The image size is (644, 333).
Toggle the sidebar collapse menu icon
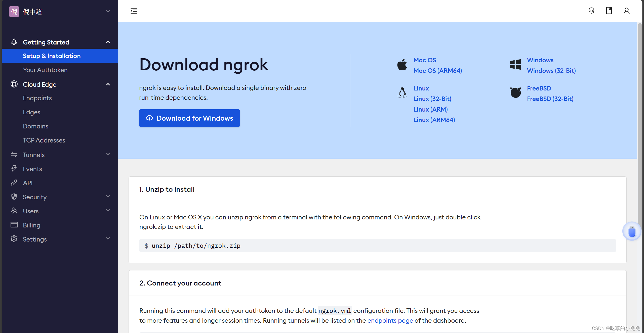point(134,11)
